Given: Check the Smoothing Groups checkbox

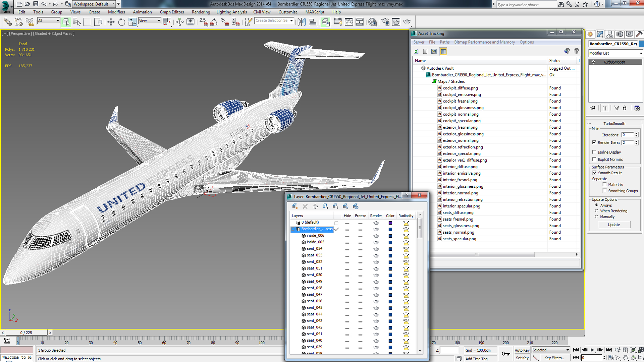Looking at the screenshot, I should (x=605, y=191).
